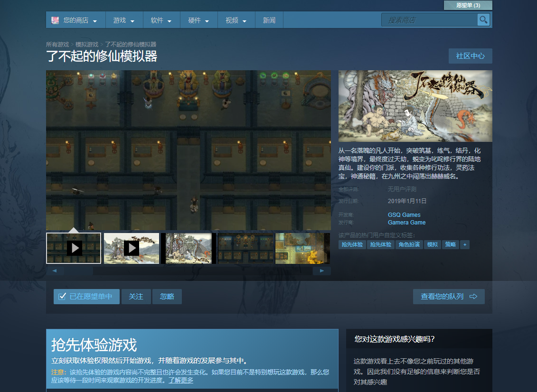Viewport: 537px width, 392px height.
Task: Go to the 新闻 tab
Action: point(269,20)
